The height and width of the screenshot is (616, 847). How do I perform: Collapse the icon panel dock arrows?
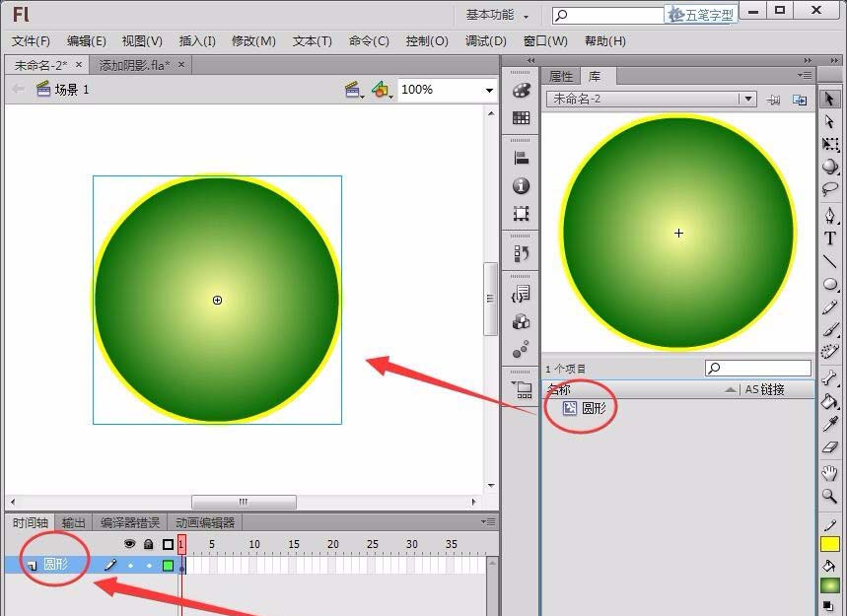tap(530, 60)
